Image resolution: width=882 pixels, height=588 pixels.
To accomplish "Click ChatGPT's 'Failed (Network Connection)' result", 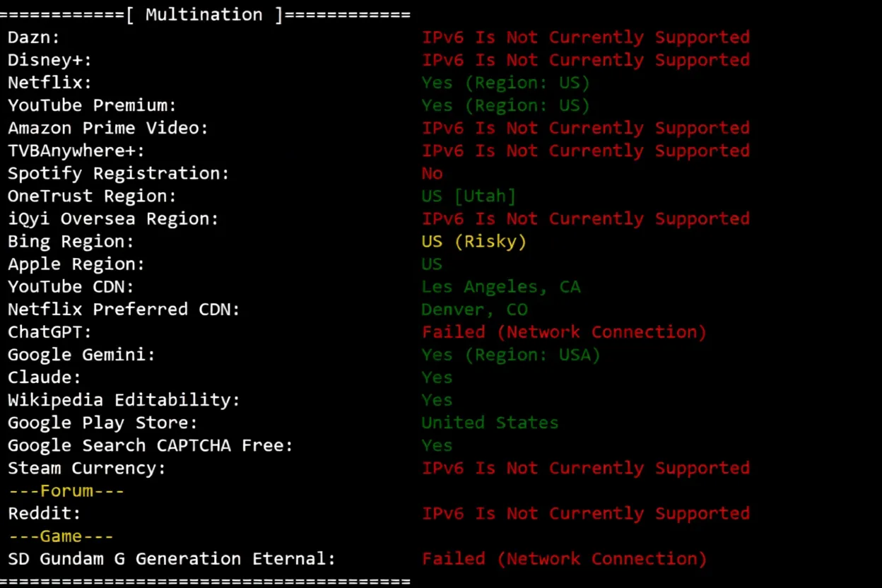I will point(564,331).
